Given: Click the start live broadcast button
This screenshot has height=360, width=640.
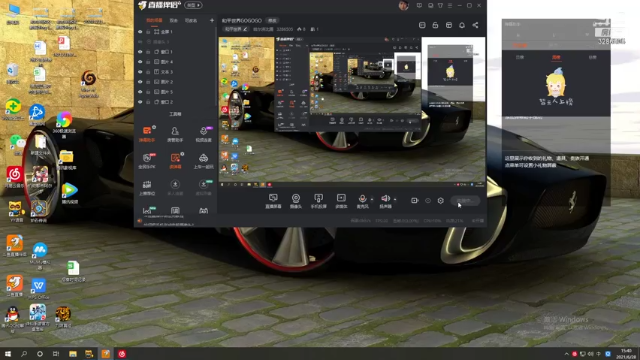Looking at the screenshot, I should click(465, 200).
